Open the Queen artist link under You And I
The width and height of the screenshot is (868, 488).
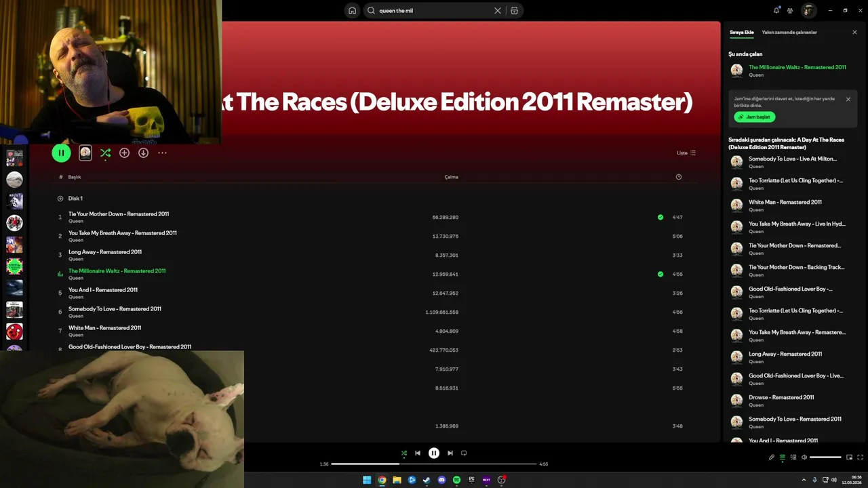pyautogui.click(x=76, y=297)
